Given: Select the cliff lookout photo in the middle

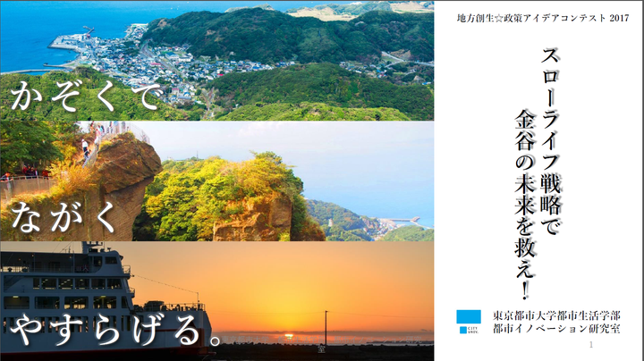Looking at the screenshot, I should (x=216, y=180).
